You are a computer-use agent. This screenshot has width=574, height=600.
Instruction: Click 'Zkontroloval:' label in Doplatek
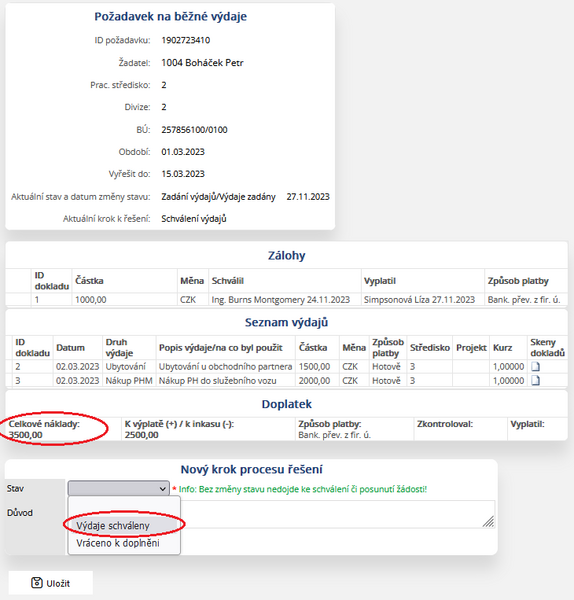click(445, 424)
